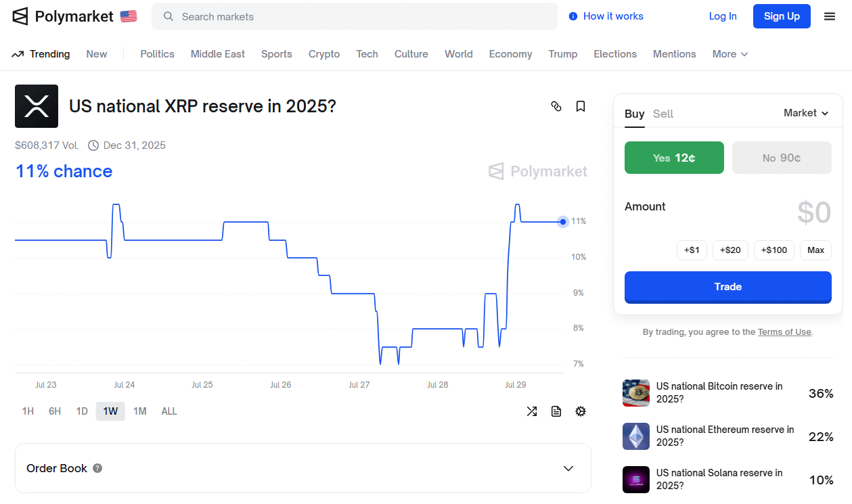Open the Crypto category in navigation
This screenshot has width=852, height=504.
tap(323, 53)
